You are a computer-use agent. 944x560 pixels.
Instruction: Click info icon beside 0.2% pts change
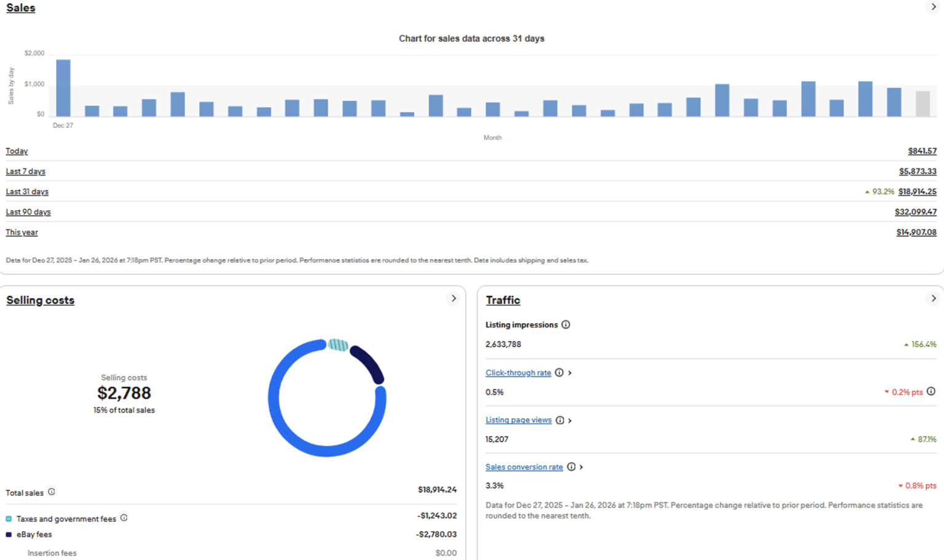coord(931,392)
